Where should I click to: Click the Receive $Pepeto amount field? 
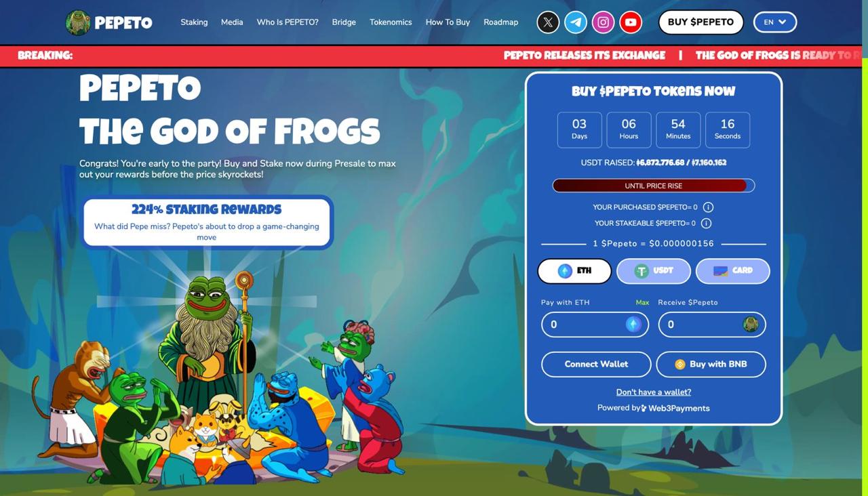pos(712,325)
